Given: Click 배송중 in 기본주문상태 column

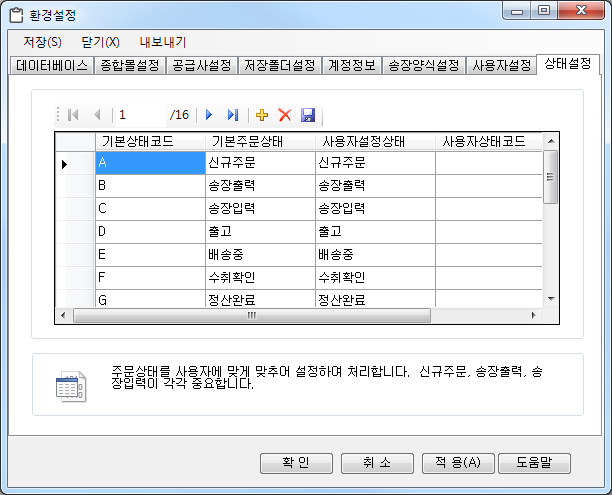Looking at the screenshot, I should click(x=260, y=255).
